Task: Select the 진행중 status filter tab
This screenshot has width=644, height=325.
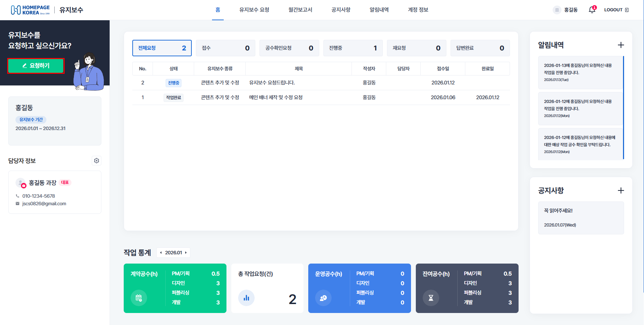Action: (x=353, y=48)
